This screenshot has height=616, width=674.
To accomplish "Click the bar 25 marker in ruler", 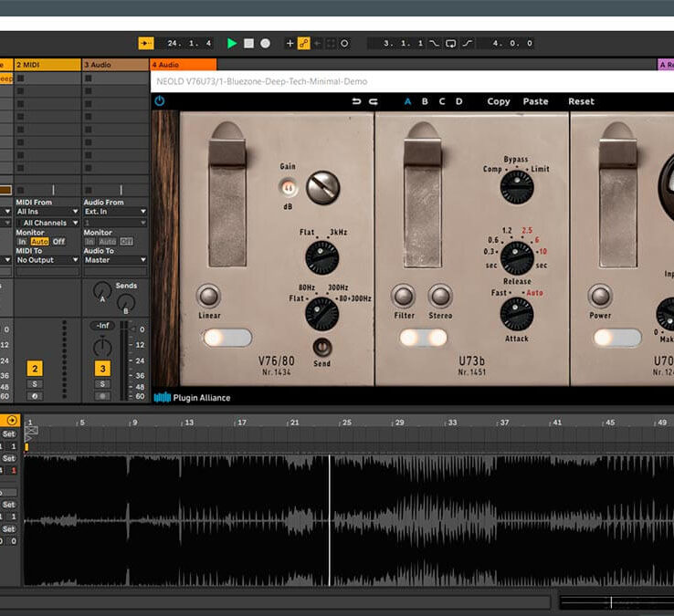I will coord(346,423).
